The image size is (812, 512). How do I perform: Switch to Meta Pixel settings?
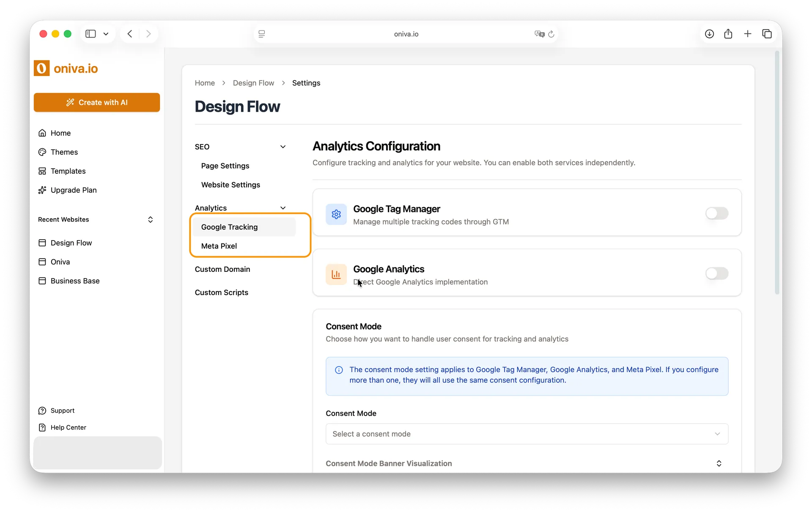pos(219,246)
